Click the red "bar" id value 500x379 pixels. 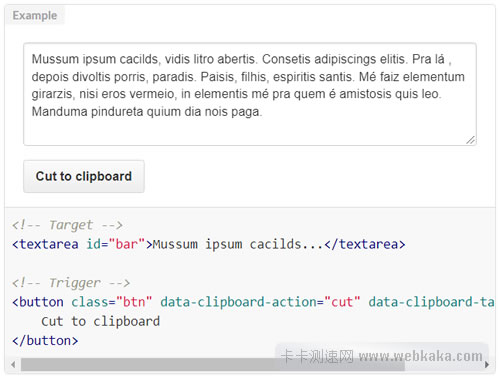[127, 244]
